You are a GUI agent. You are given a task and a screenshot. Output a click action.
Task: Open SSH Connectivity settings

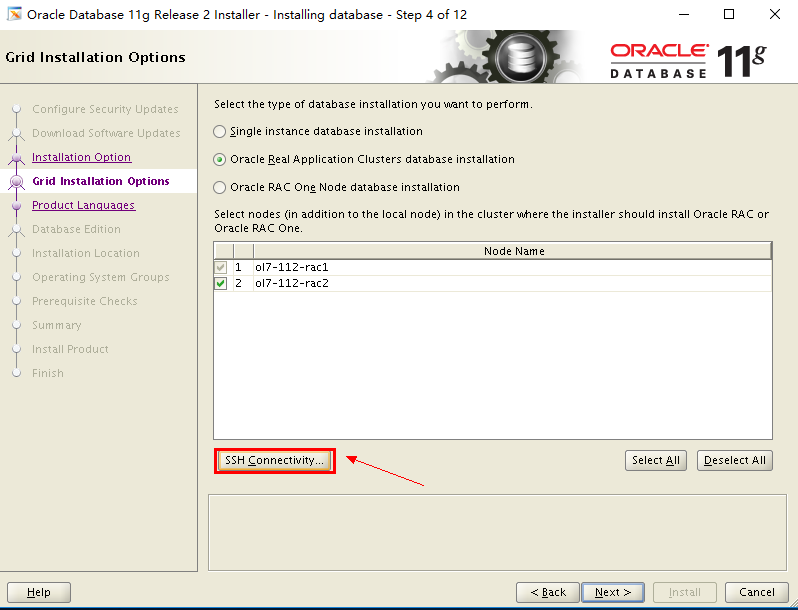click(274, 460)
